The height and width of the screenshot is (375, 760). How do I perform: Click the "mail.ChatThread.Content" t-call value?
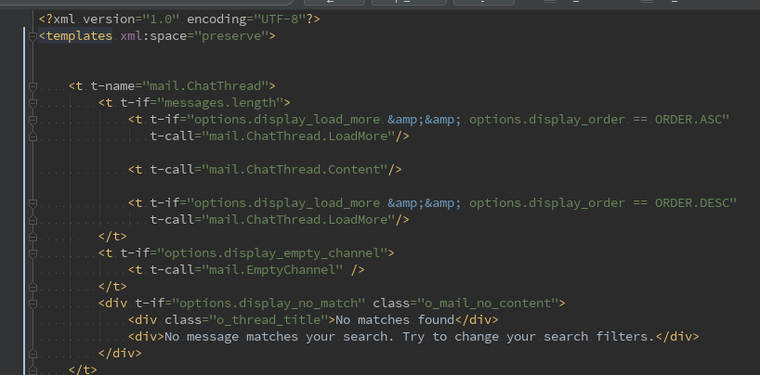pyautogui.click(x=294, y=170)
